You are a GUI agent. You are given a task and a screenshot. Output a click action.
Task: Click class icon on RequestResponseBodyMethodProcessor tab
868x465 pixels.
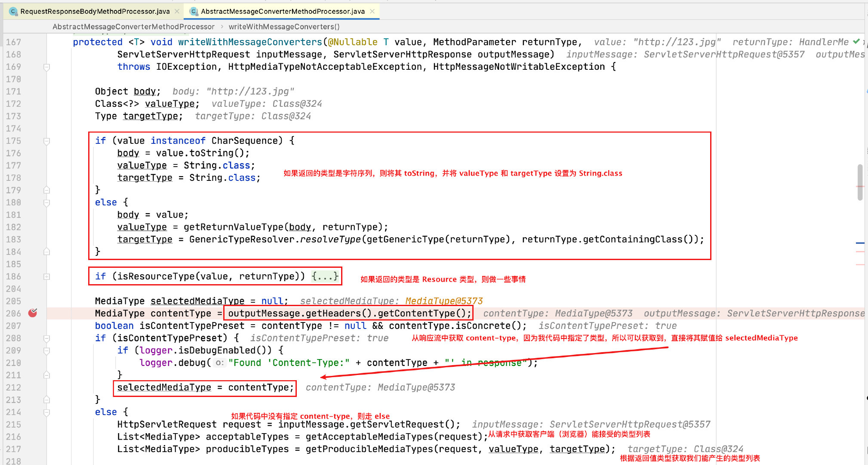click(13, 12)
